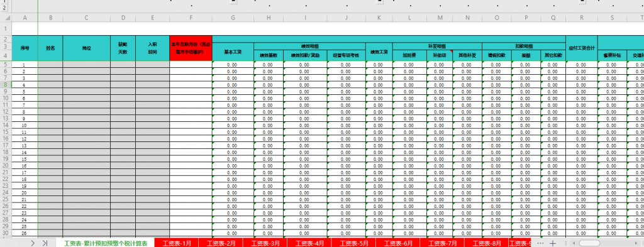Screen dimensions: 644x247
Task: Click the gray 姓名 cell in row 5
Action: 50,65
